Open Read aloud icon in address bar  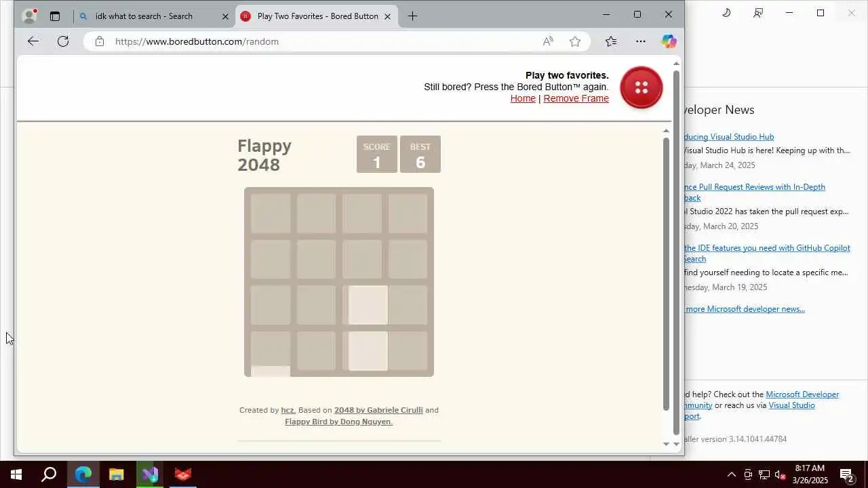(547, 41)
